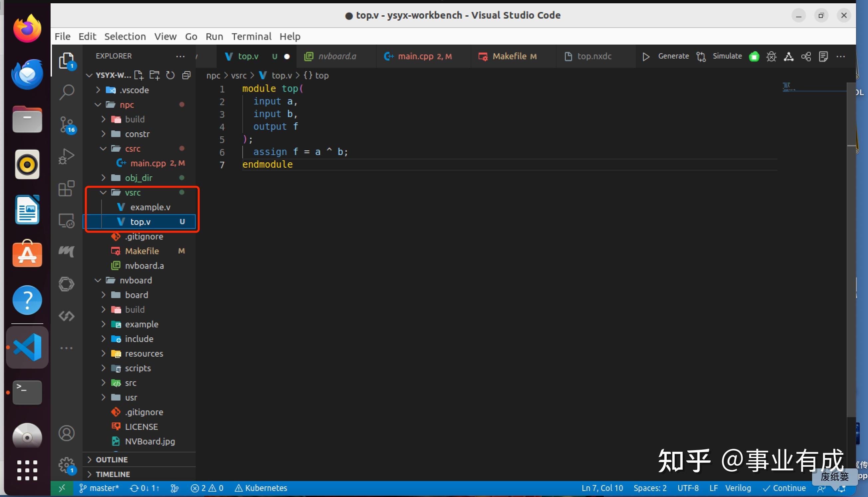This screenshot has height=497, width=868.
Task: Collapse all folders in explorer
Action: point(186,75)
